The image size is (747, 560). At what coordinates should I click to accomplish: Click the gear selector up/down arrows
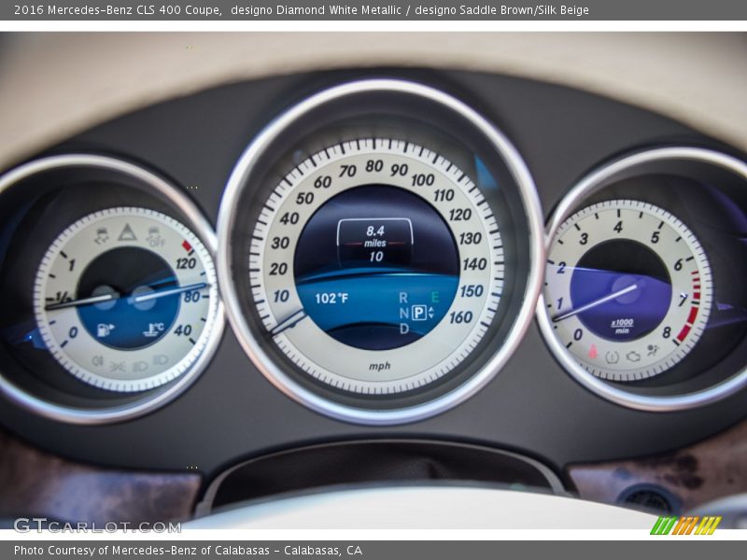coord(431,313)
